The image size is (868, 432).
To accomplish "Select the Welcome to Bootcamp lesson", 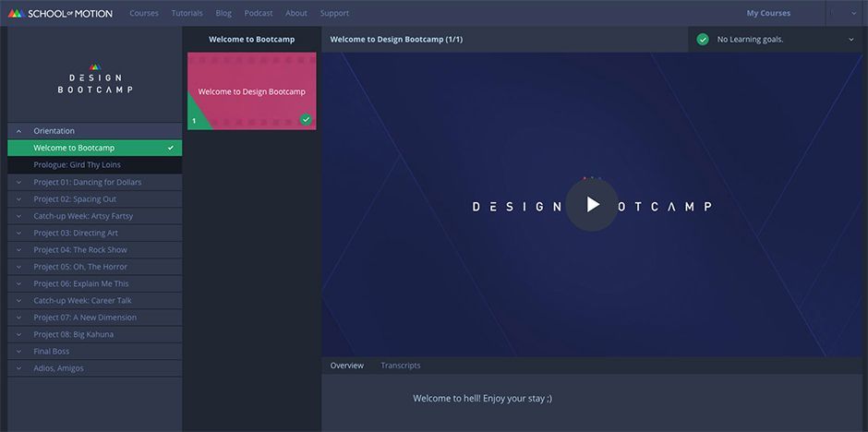I will pos(95,149).
